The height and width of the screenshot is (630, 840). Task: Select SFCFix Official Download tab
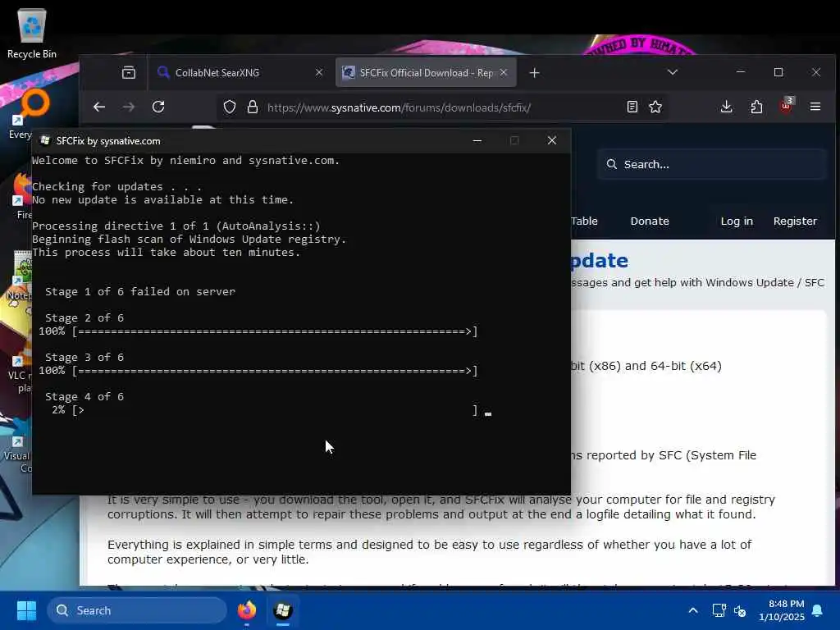pos(426,72)
